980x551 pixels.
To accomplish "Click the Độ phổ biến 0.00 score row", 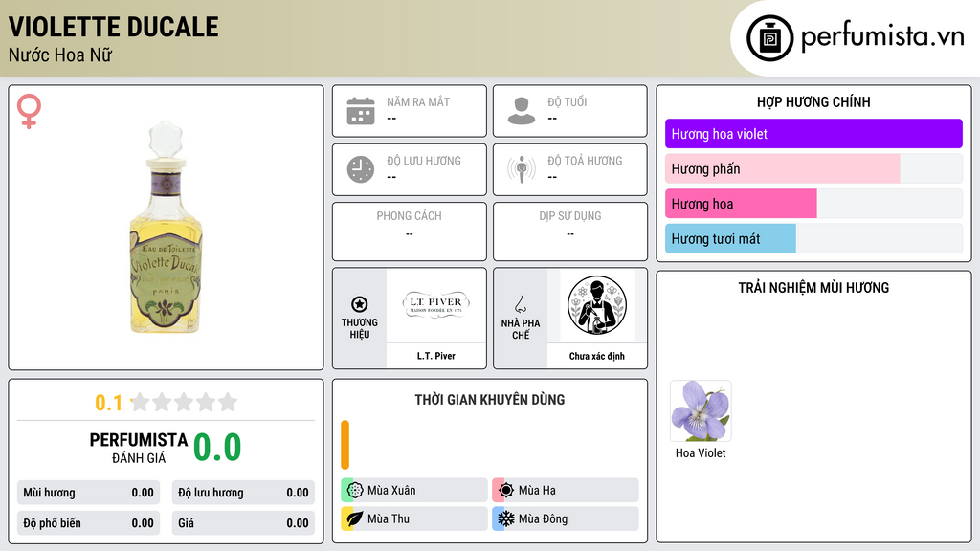I will (88, 523).
